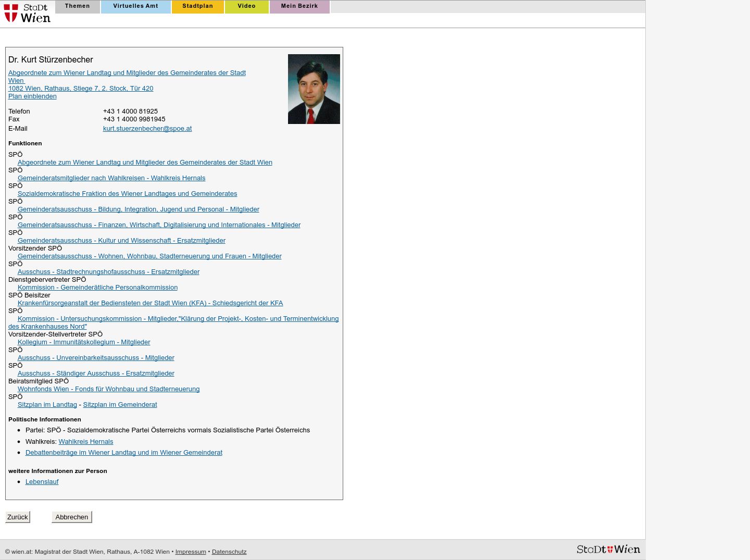
Task: Click the Funktionen section heading
Action: [25, 143]
